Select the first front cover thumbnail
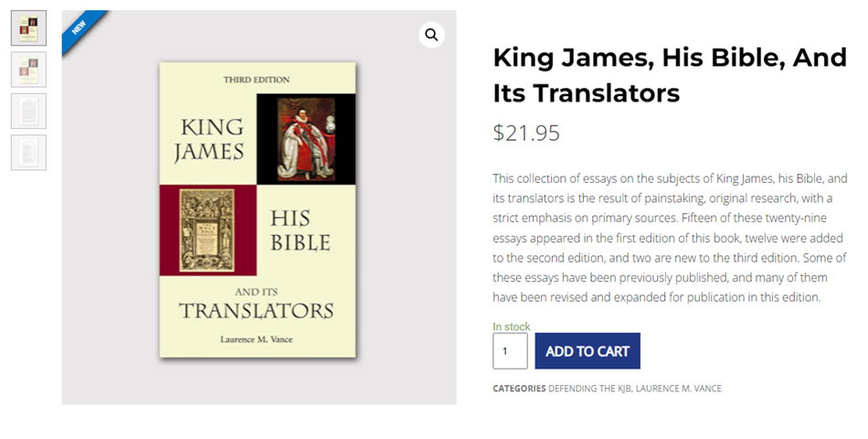 click(x=28, y=28)
